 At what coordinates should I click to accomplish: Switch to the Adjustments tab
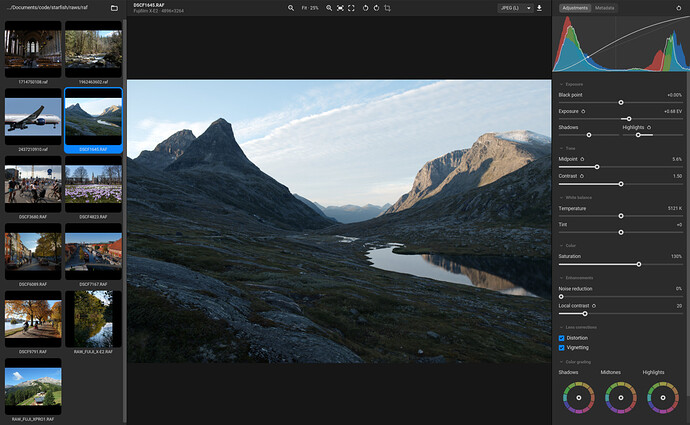(575, 8)
